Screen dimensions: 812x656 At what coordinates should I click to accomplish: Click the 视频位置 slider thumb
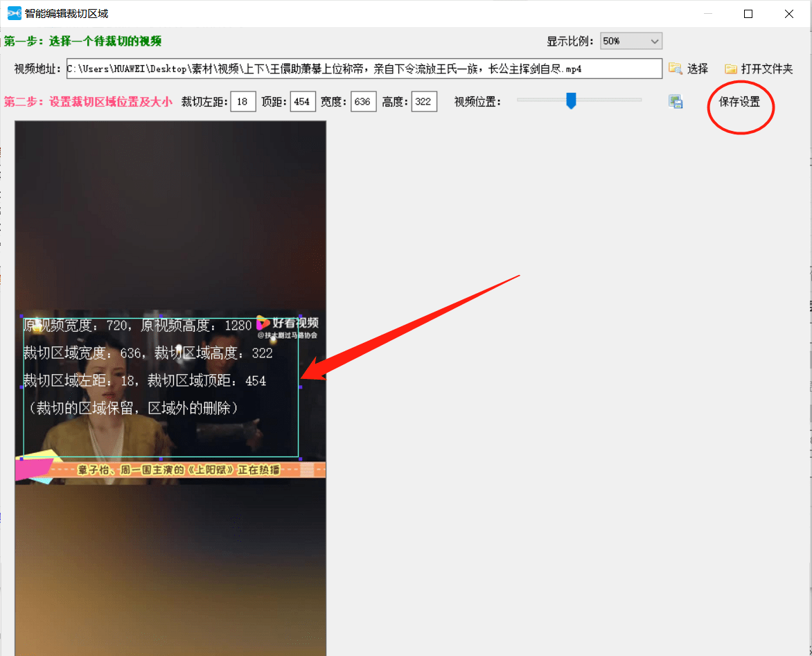pyautogui.click(x=571, y=101)
